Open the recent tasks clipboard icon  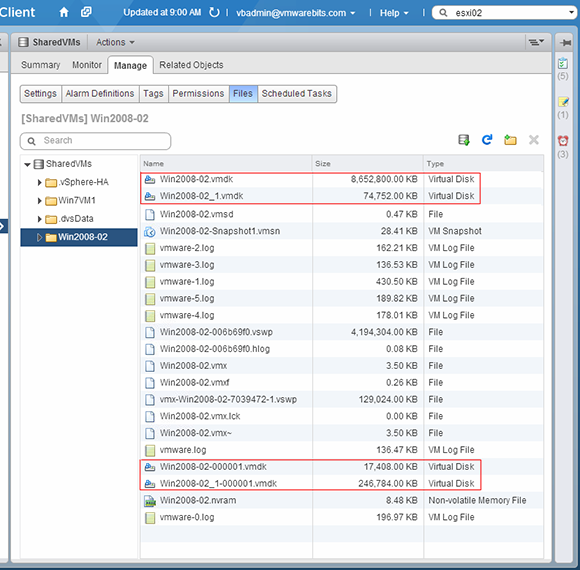pos(563,63)
